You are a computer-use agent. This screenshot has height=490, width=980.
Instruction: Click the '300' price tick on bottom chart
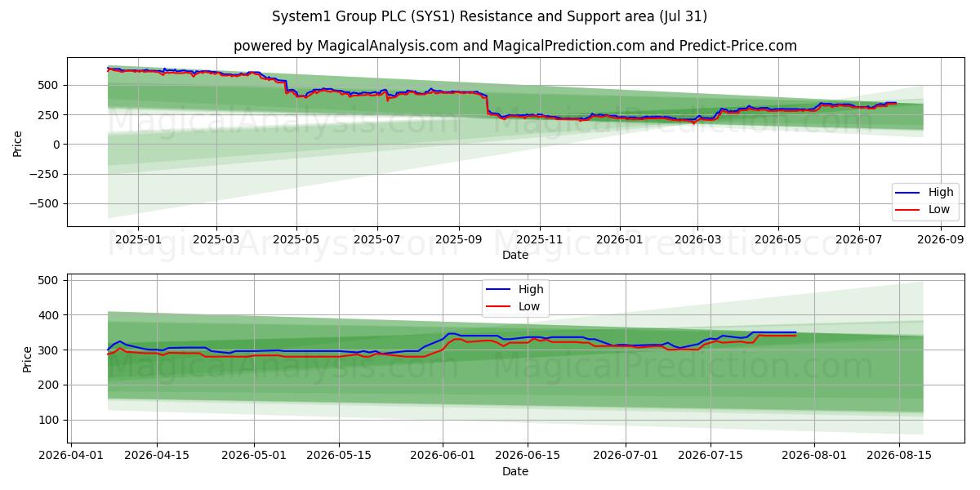[51, 350]
